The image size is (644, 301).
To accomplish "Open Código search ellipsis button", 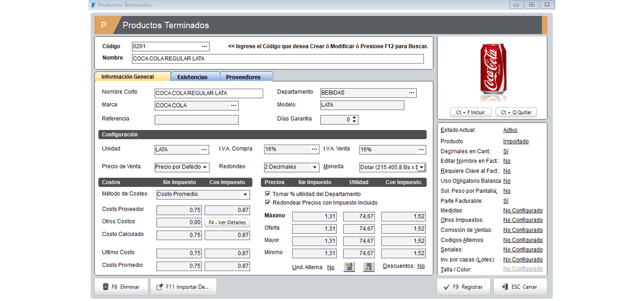I will coord(204,46).
